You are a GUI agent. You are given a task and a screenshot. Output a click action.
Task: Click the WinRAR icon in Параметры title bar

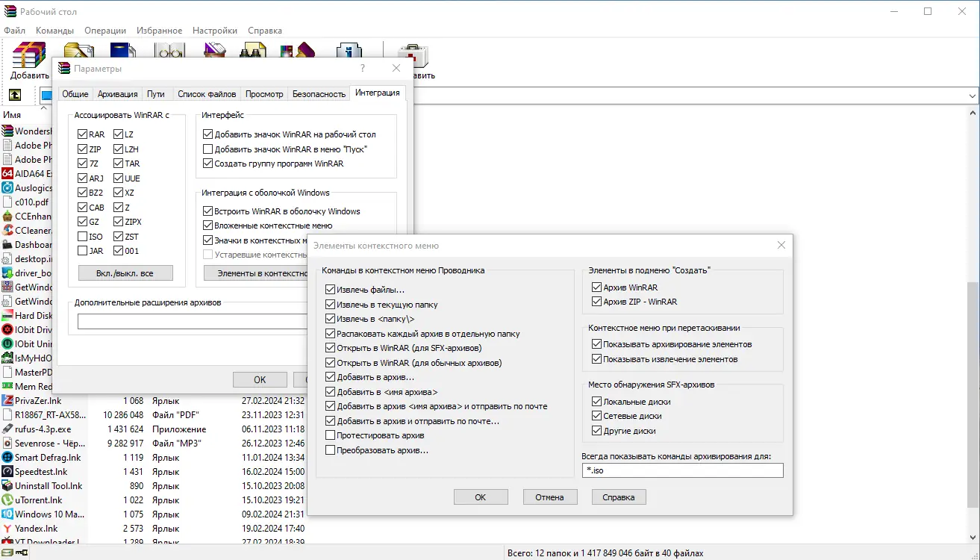coord(64,68)
